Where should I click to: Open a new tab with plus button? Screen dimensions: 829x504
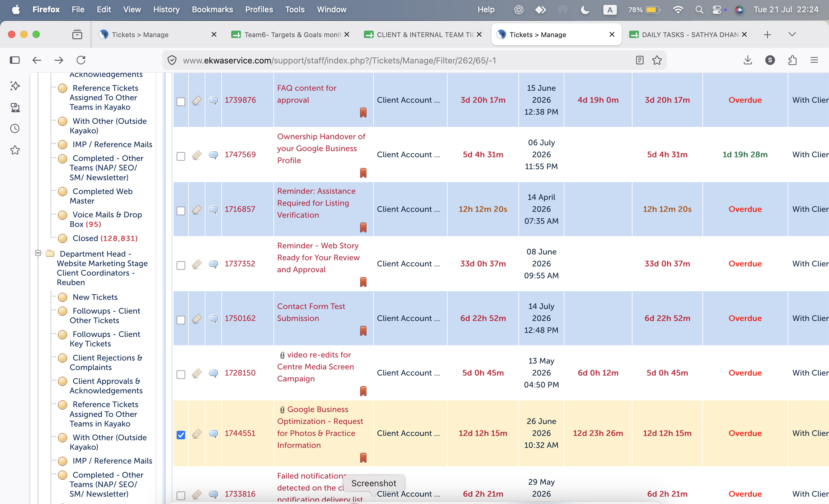tap(767, 35)
